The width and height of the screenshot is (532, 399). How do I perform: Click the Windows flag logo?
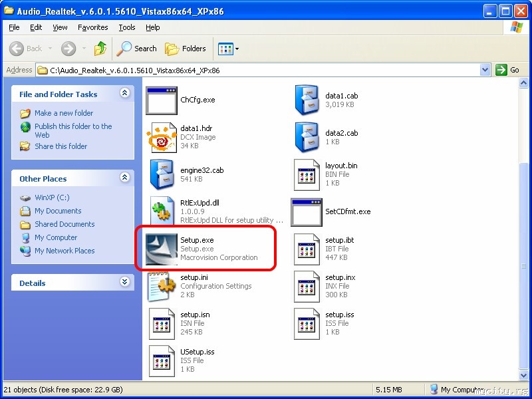pos(516,27)
